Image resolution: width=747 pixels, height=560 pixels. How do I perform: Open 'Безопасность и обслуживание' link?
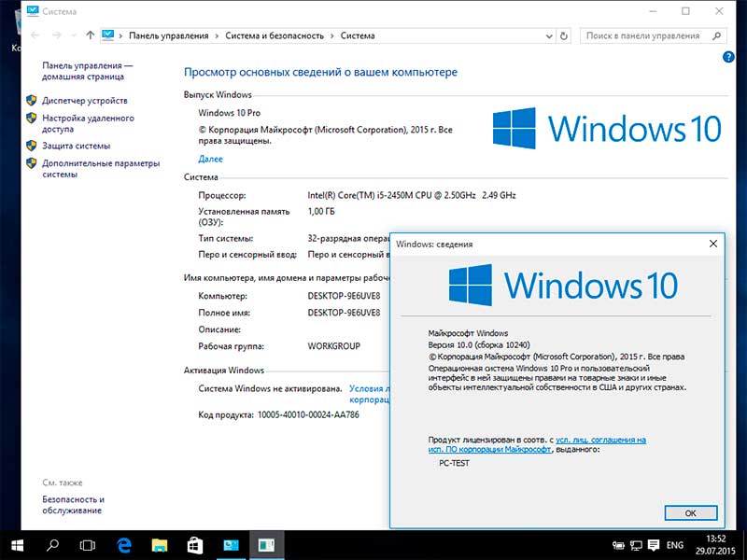[x=74, y=505]
